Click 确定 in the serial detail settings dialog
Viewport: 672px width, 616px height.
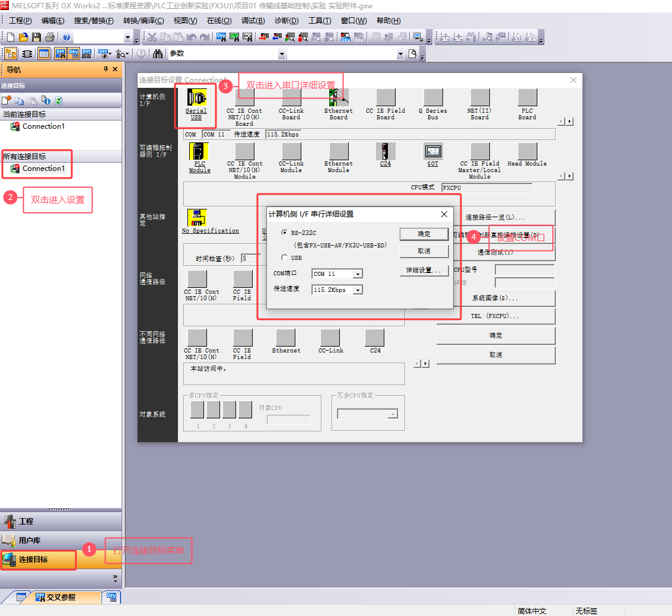pyautogui.click(x=424, y=234)
